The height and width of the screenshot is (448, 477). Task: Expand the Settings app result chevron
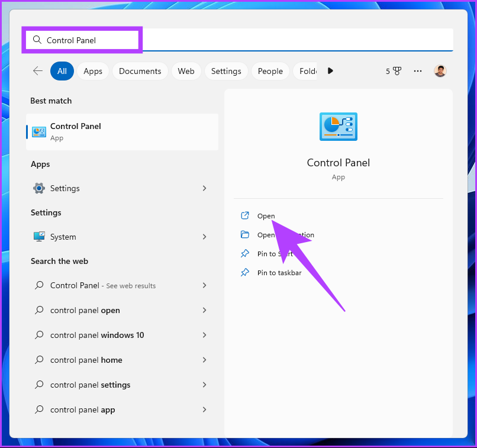tap(204, 188)
